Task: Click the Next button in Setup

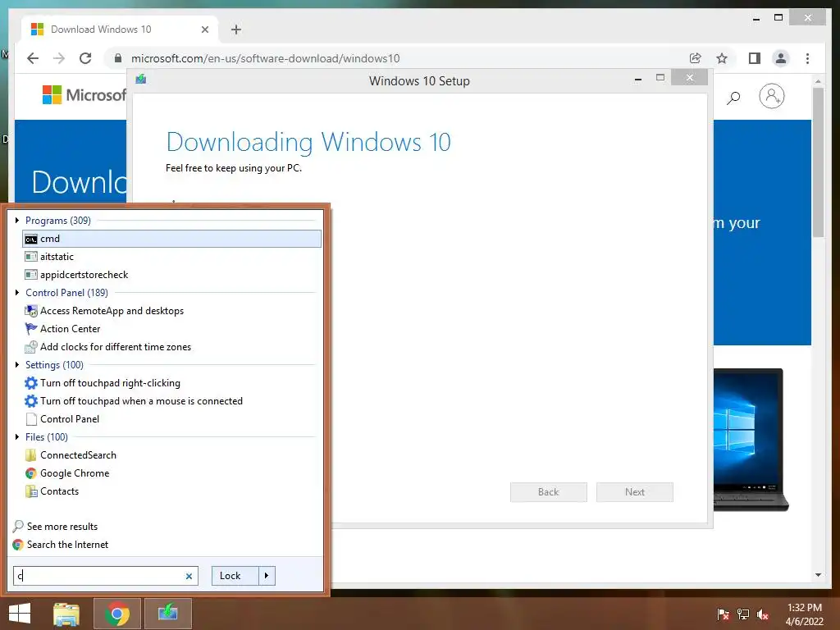Action: click(x=635, y=492)
